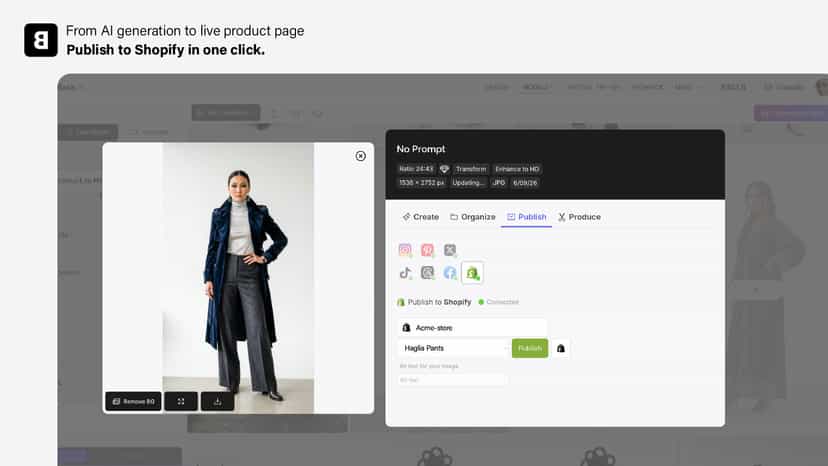
Task: Click the green Publish button
Action: coord(530,348)
